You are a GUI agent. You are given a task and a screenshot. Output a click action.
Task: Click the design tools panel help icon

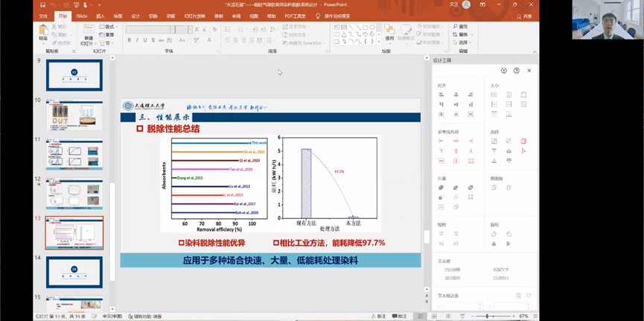pyautogui.click(x=516, y=71)
